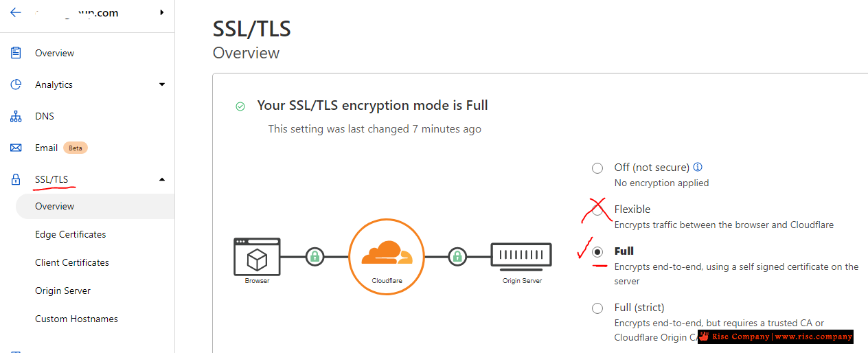Expand the Analytics section arrow
868x353 pixels.
tap(162, 84)
